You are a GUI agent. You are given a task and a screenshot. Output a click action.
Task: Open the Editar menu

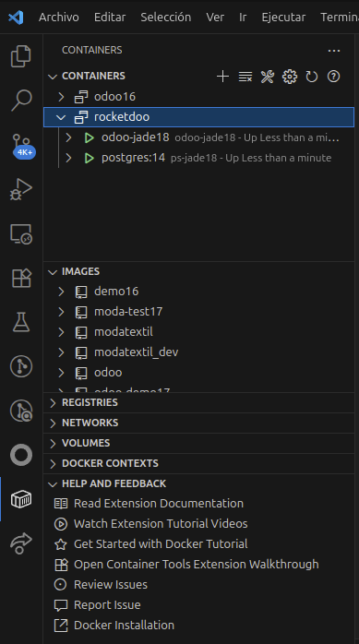point(110,18)
